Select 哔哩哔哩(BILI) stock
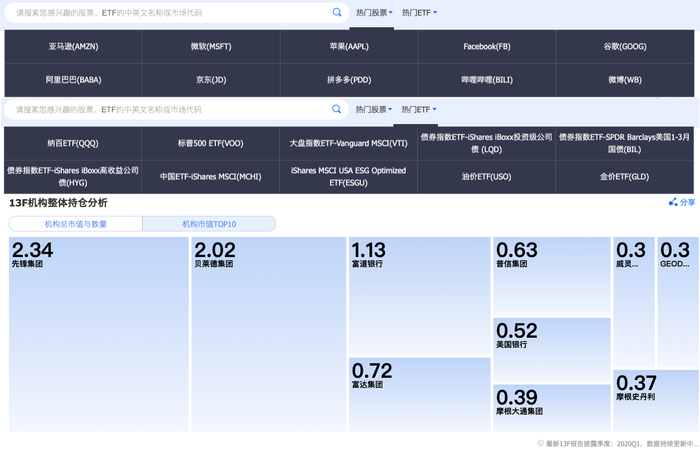 487,80
